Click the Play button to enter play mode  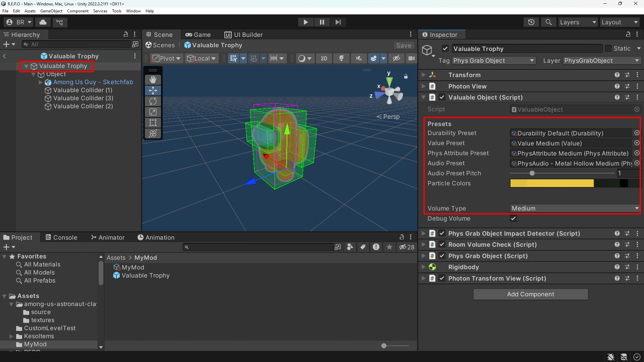pyautogui.click(x=306, y=22)
